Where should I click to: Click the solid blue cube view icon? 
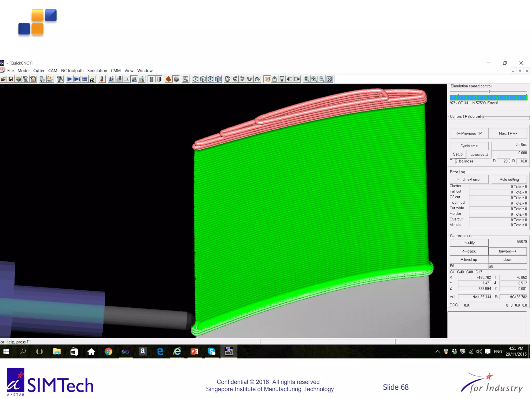point(218,79)
